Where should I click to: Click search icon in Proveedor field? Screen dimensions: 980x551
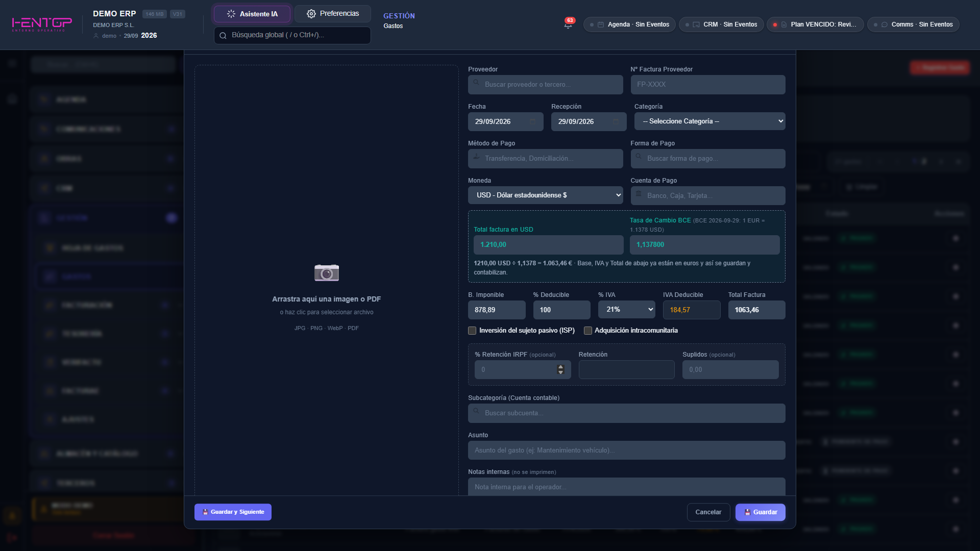point(476,82)
